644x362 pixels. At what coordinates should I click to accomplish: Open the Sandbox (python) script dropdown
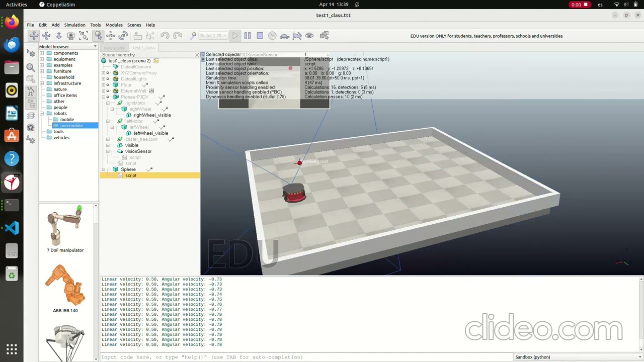pos(578,357)
